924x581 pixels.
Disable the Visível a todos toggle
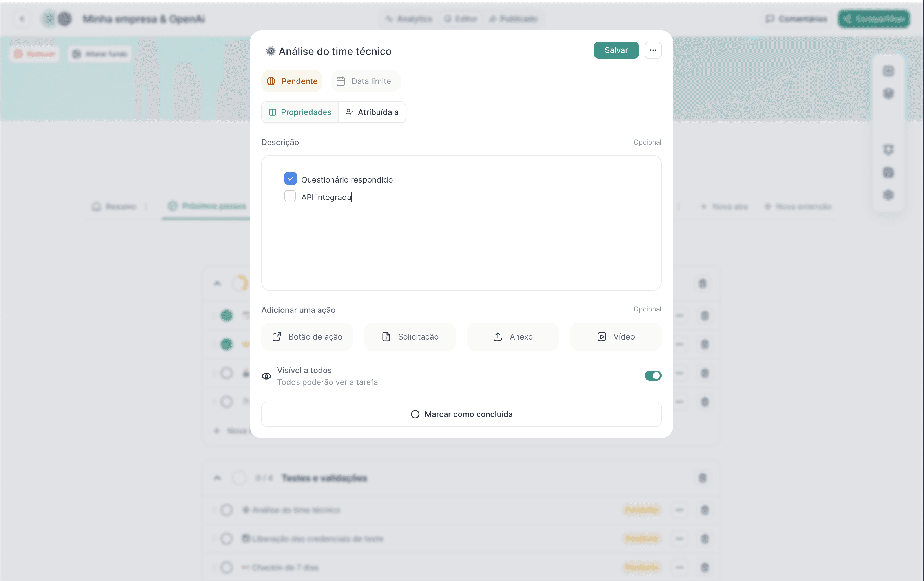[x=653, y=376]
